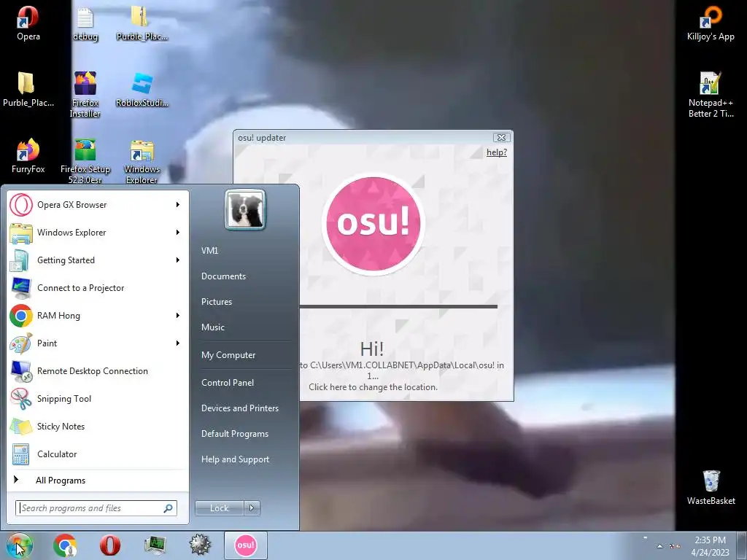Click the taskbar clock showing 2:35 PM
Screen dimensions: 747x560
click(710, 546)
